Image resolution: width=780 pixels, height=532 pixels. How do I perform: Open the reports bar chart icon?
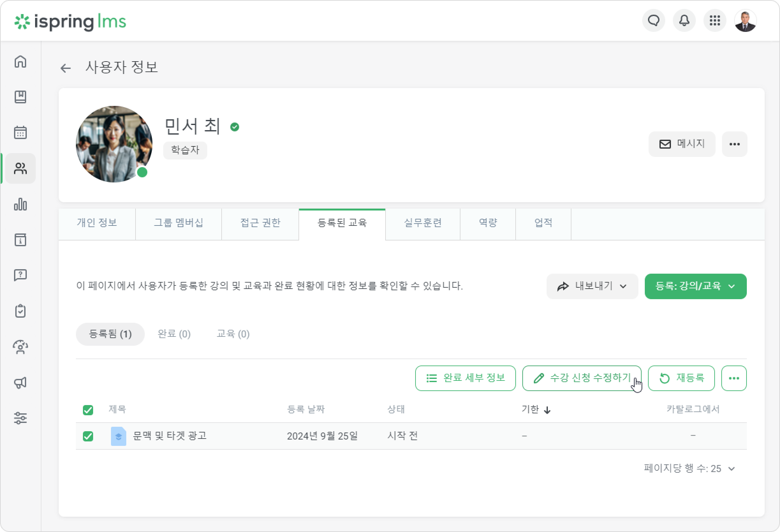pyautogui.click(x=20, y=204)
